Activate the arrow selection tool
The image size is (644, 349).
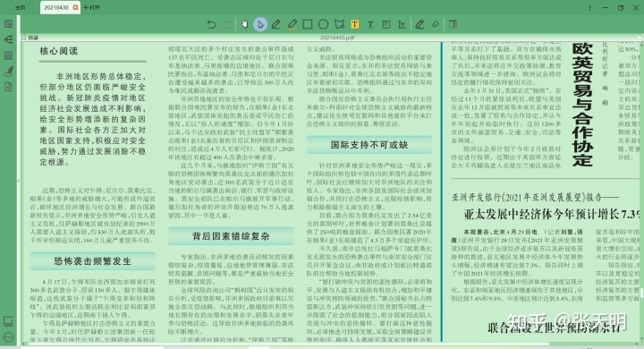260,25
